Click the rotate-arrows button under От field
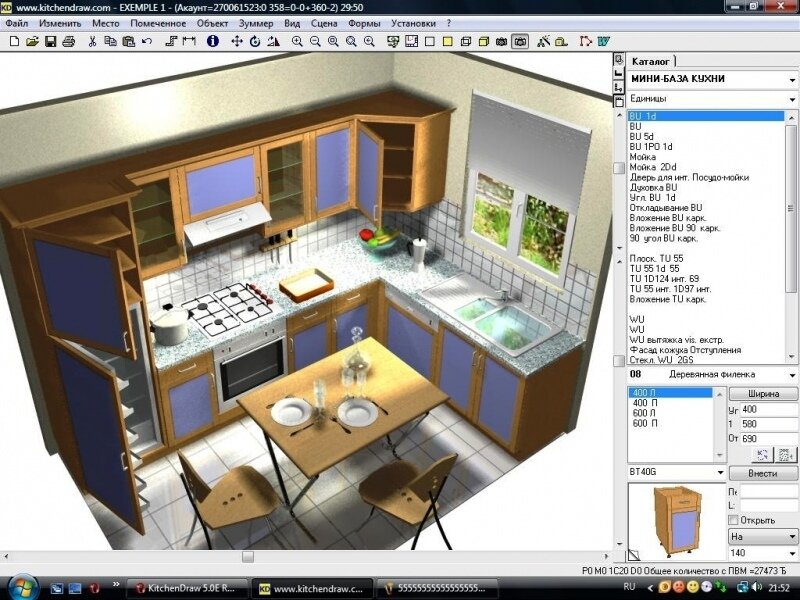Screen dimensions: 800x600 [763, 454]
